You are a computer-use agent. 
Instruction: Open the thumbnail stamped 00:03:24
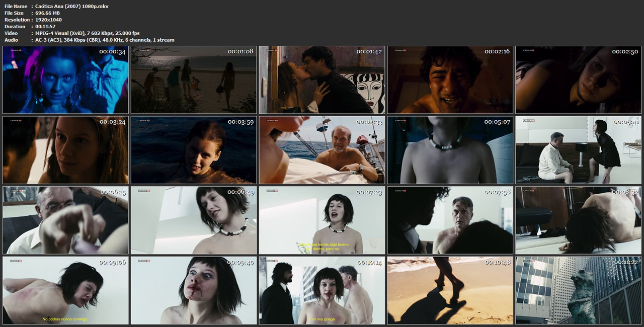(65, 150)
